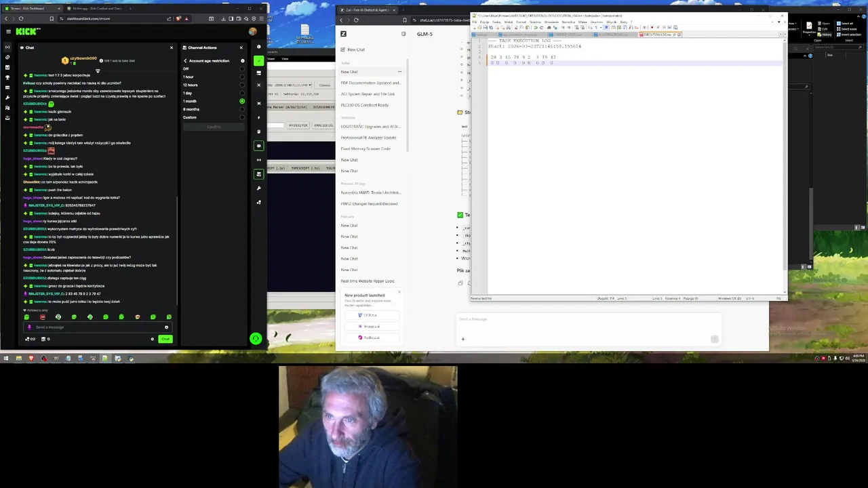The height and width of the screenshot is (488, 868).
Task: Select 1 hour account age restriction
Action: [242, 77]
